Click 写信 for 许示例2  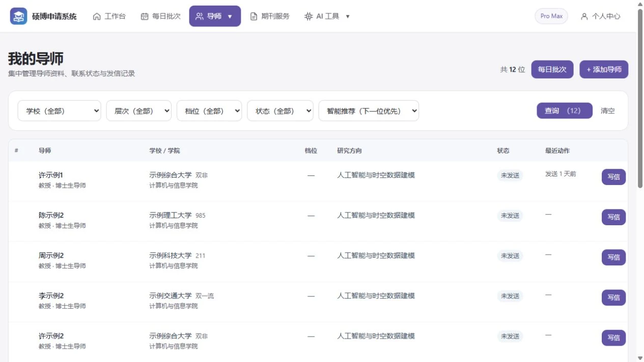613,338
